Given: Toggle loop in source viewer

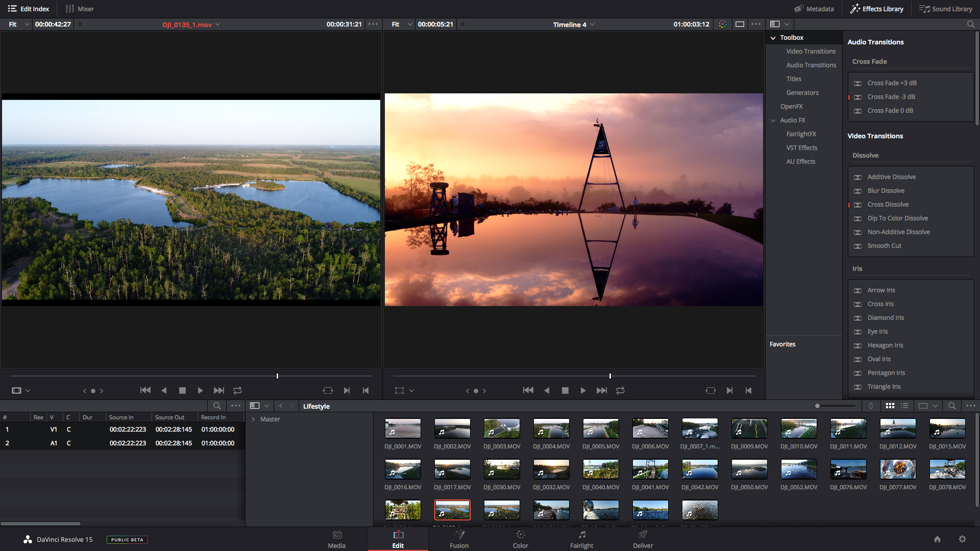Looking at the screenshot, I should click(237, 390).
